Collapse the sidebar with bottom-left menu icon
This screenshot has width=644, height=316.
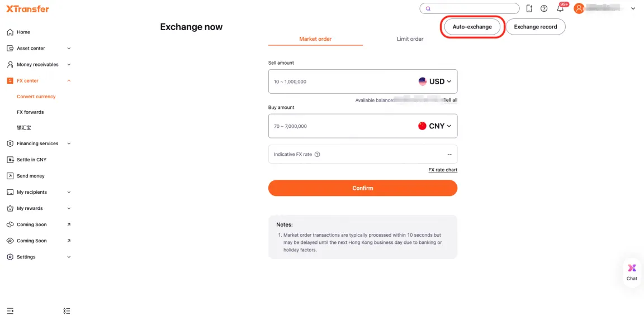point(10,310)
